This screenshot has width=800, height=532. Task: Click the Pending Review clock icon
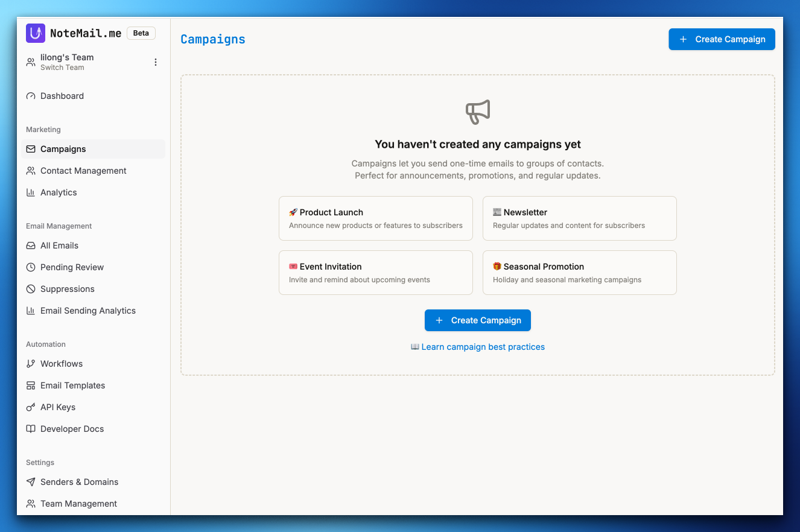[30, 267]
